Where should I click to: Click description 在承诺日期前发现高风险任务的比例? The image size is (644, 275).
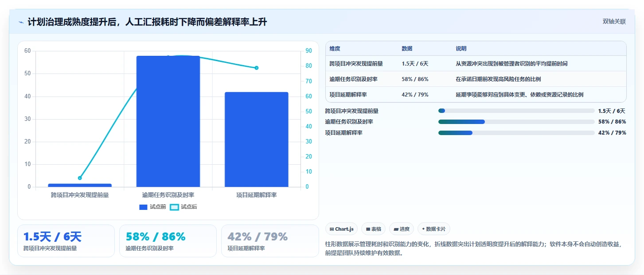[498, 79]
